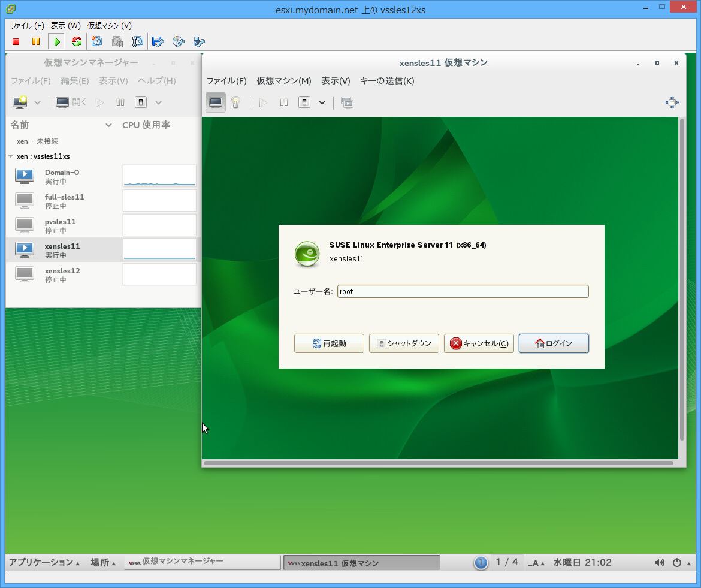This screenshot has width=701, height=588.
Task: Click the CD/DVD connection icon in VMware toolbar
Action: [179, 41]
